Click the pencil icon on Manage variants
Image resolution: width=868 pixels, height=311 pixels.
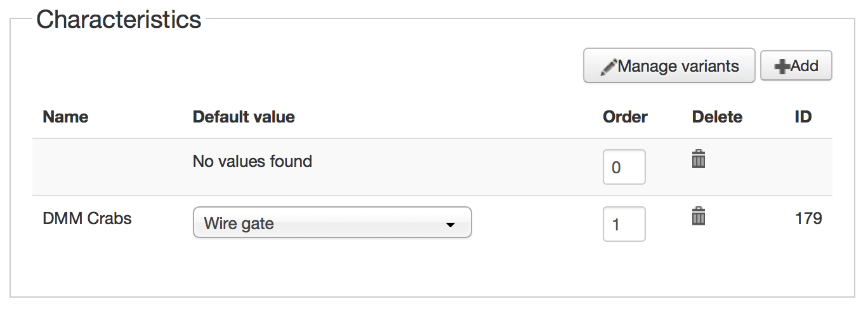tap(608, 65)
